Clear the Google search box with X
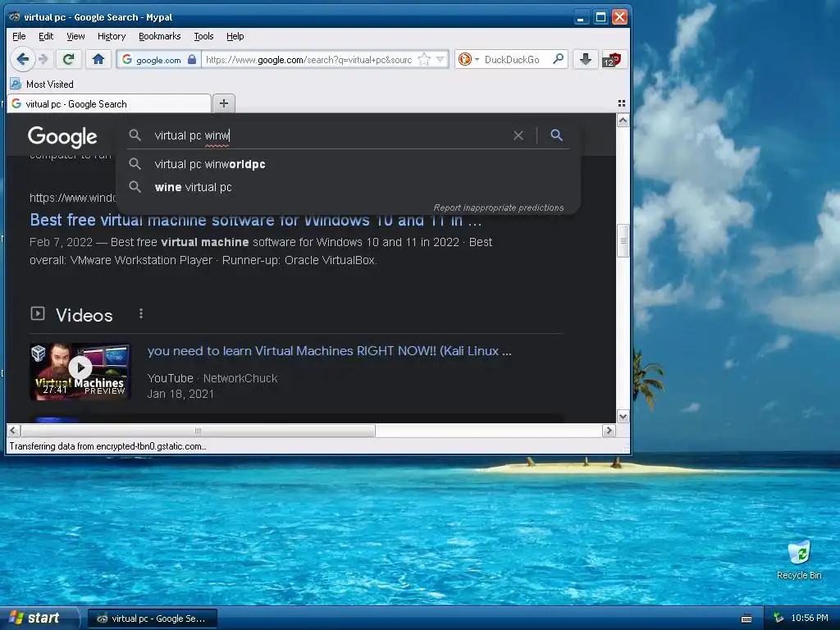This screenshot has width=840, height=630. 518,135
